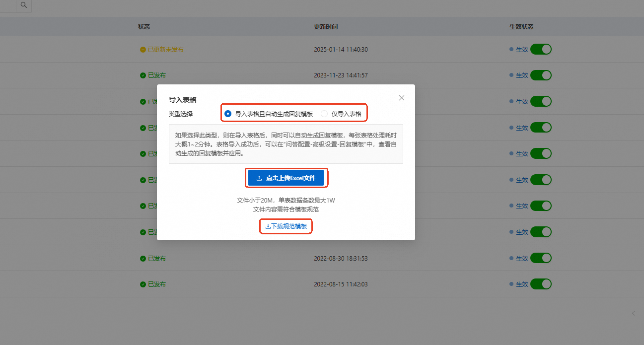The height and width of the screenshot is (345, 644).
Task: Close the 导入表格 dialog
Action: [x=402, y=98]
